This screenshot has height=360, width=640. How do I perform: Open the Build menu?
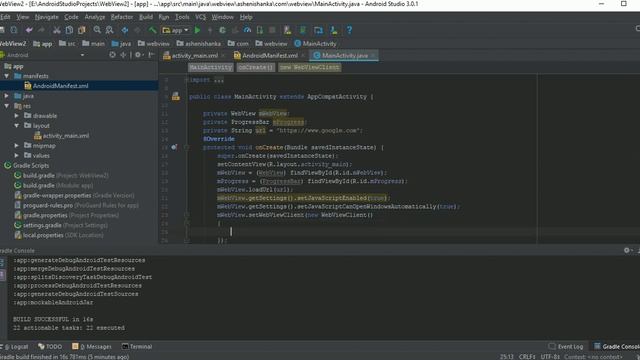[x=146, y=17]
